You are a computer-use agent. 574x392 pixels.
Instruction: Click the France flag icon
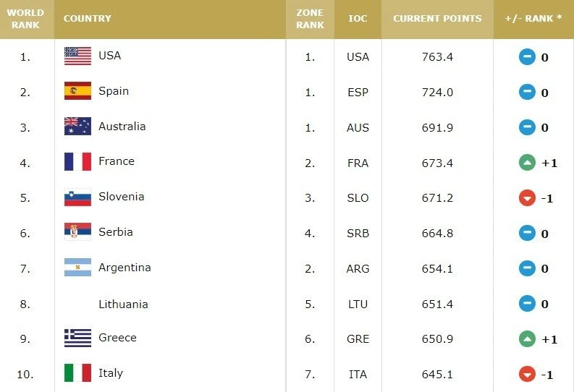(77, 161)
